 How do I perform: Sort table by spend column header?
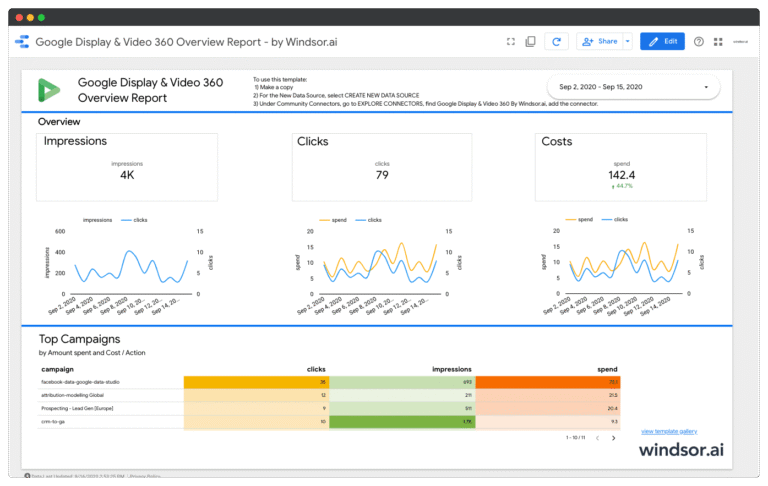[x=607, y=369]
